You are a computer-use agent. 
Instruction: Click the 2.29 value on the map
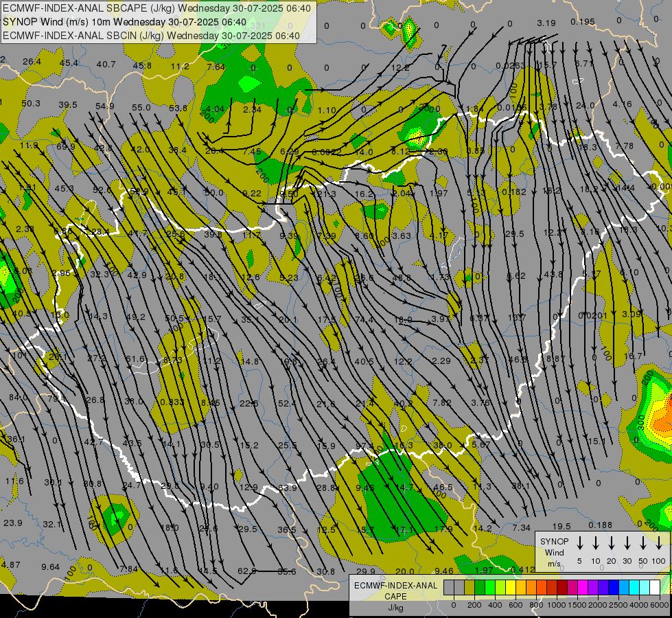(x=441, y=361)
